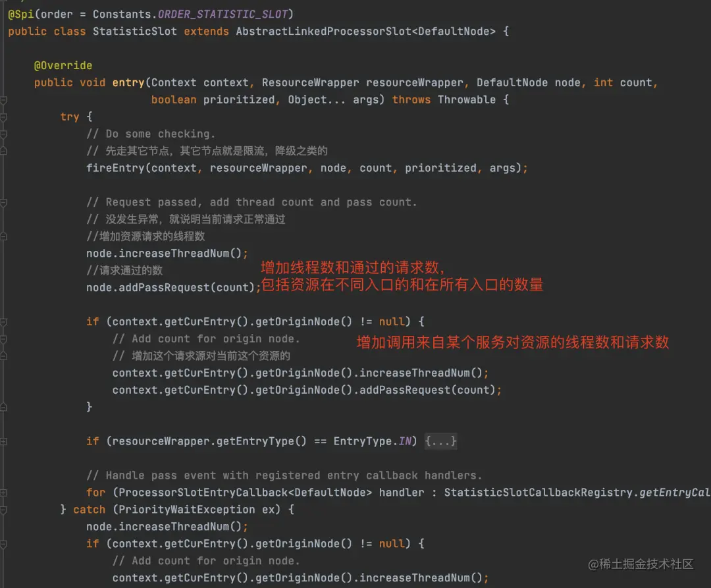The height and width of the screenshot is (588, 711).
Task: Collapse the try block via gutter fold marker
Action: coord(3,117)
